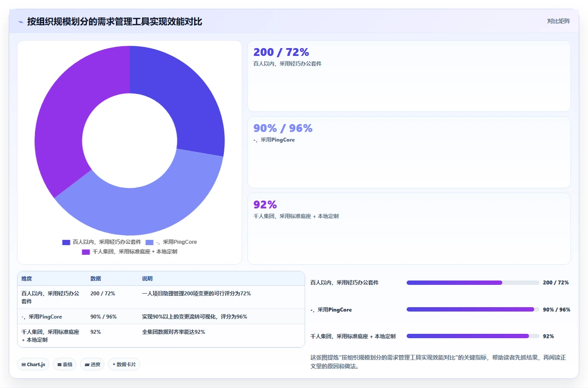Click progress value 200 / 72%
The image size is (588, 388).
(556, 283)
